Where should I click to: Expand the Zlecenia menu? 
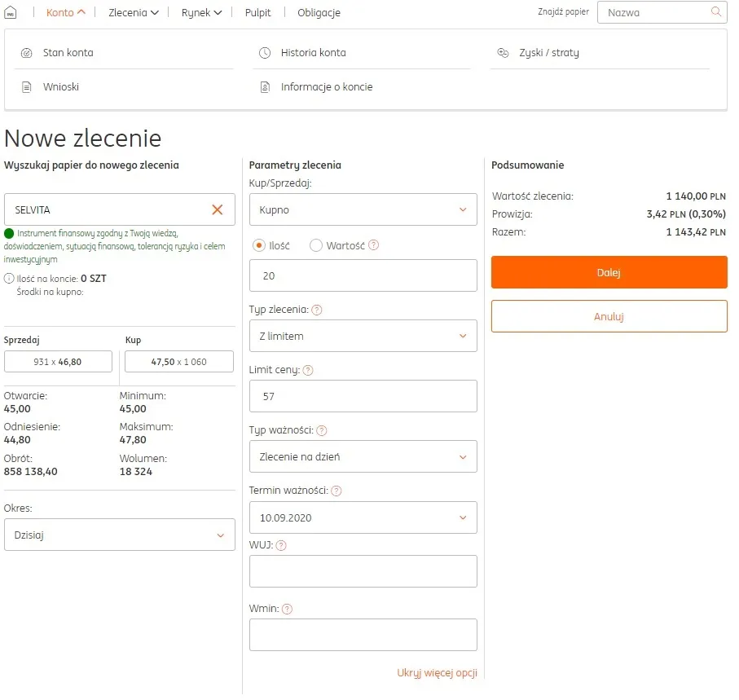pyautogui.click(x=134, y=13)
